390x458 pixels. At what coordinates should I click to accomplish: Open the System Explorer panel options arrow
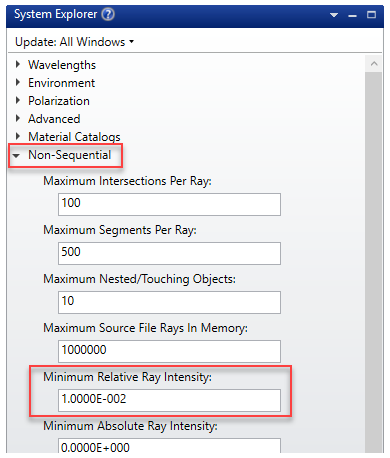[x=334, y=15]
